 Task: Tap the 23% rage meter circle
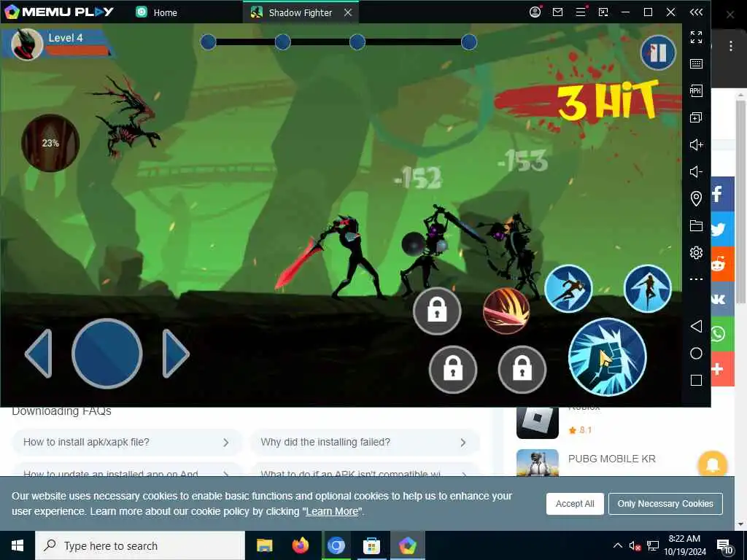(50, 143)
